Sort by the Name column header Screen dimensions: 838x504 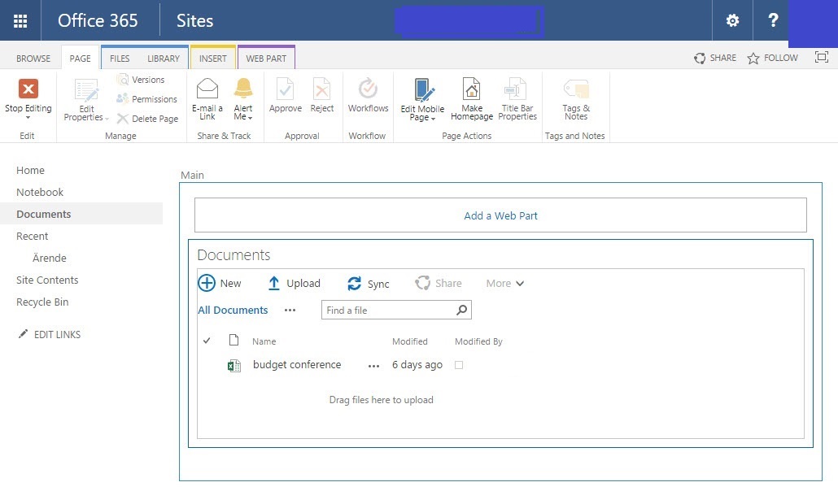click(x=264, y=341)
